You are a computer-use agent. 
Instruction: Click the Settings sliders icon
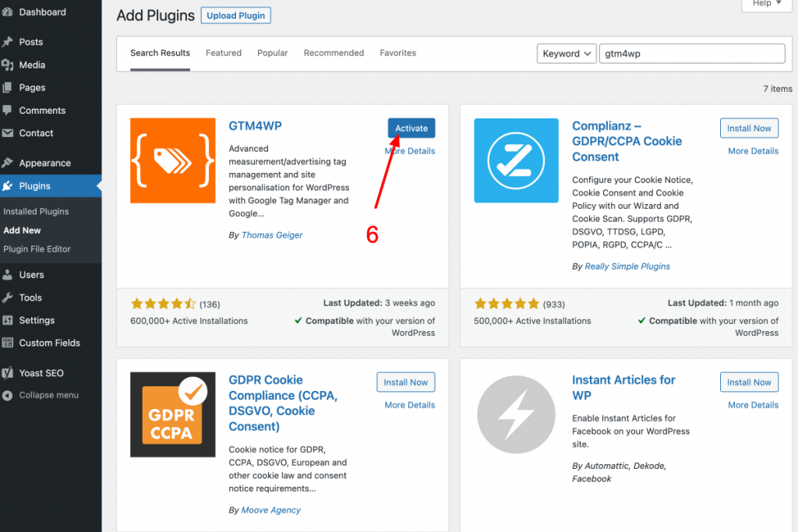coord(7,320)
